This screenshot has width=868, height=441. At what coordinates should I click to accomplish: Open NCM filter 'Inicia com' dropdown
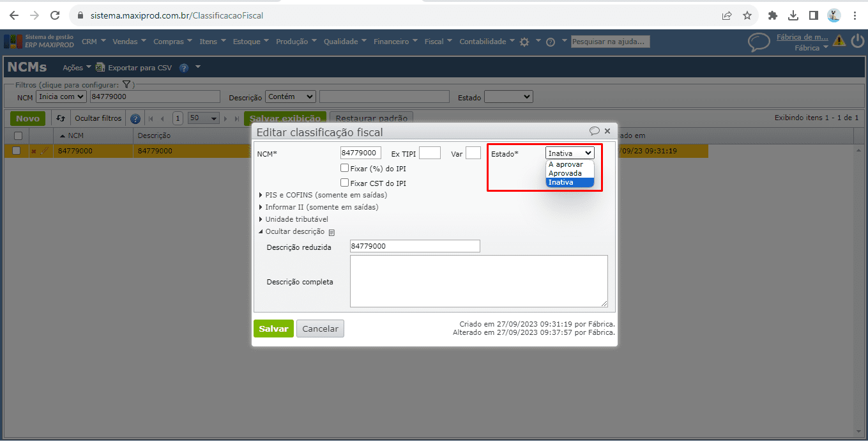click(x=61, y=97)
